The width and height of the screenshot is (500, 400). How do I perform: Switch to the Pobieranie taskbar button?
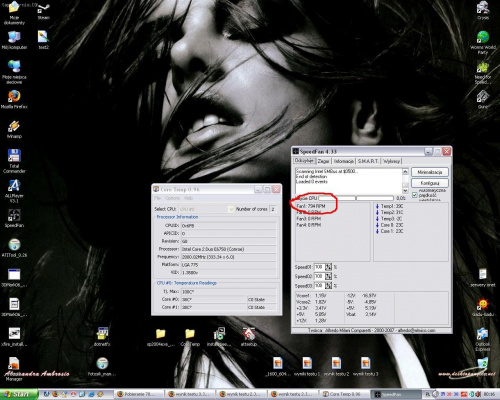coord(140,394)
